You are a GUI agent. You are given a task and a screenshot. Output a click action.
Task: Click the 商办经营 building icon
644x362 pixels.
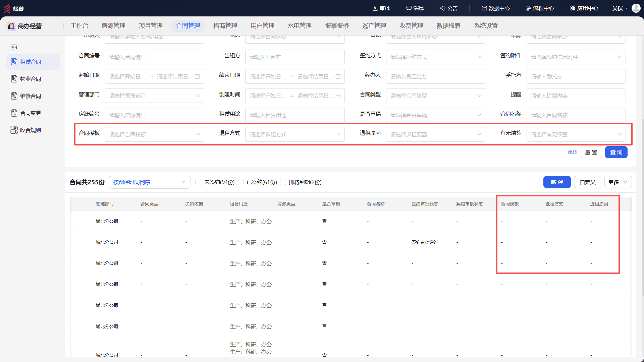coord(11,26)
